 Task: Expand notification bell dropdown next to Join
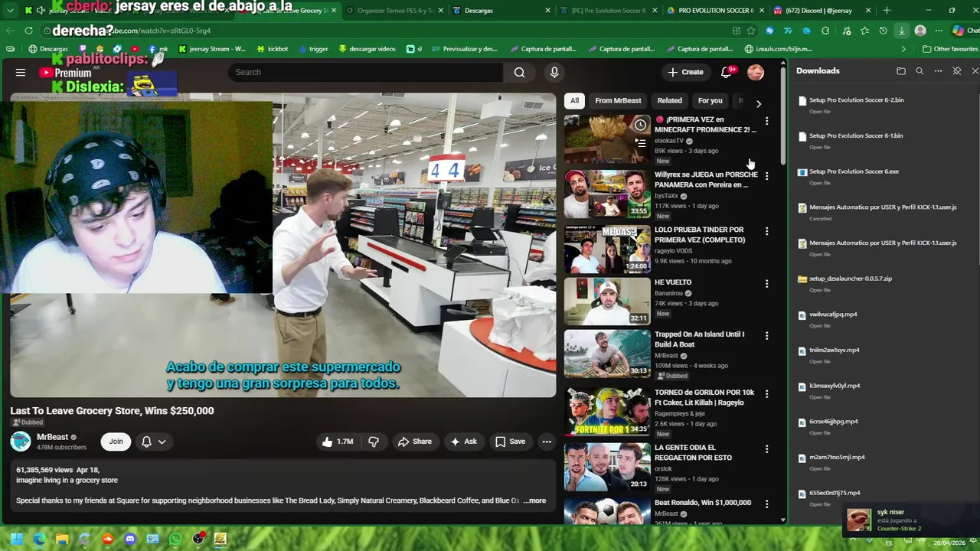tap(154, 442)
